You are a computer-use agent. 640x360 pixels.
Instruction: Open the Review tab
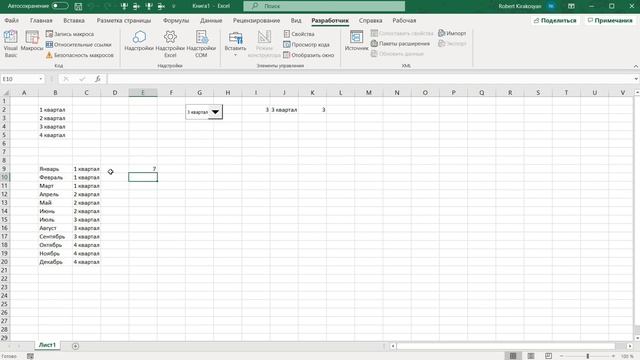point(256,20)
